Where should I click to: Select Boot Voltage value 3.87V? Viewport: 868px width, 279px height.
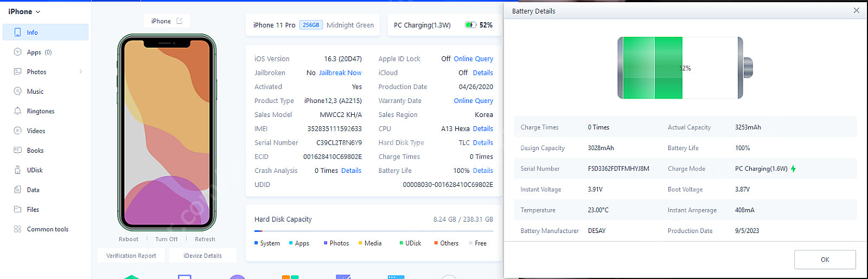[x=743, y=190]
